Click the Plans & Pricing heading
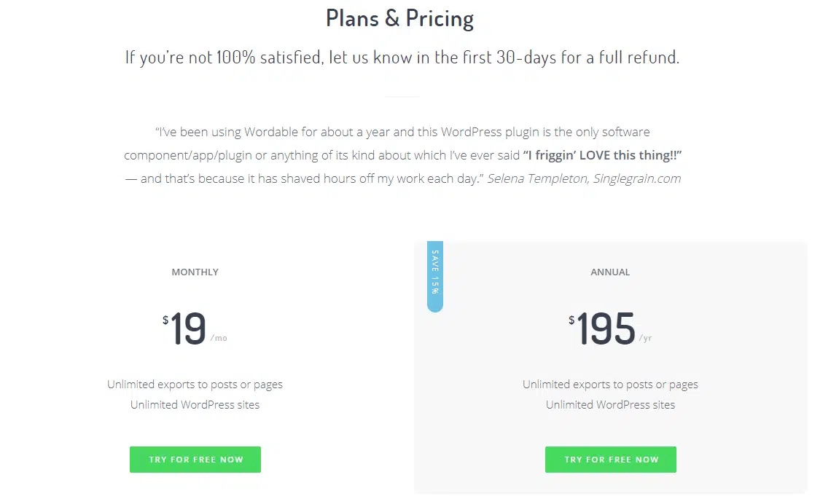The width and height of the screenshot is (839, 504). tap(399, 18)
